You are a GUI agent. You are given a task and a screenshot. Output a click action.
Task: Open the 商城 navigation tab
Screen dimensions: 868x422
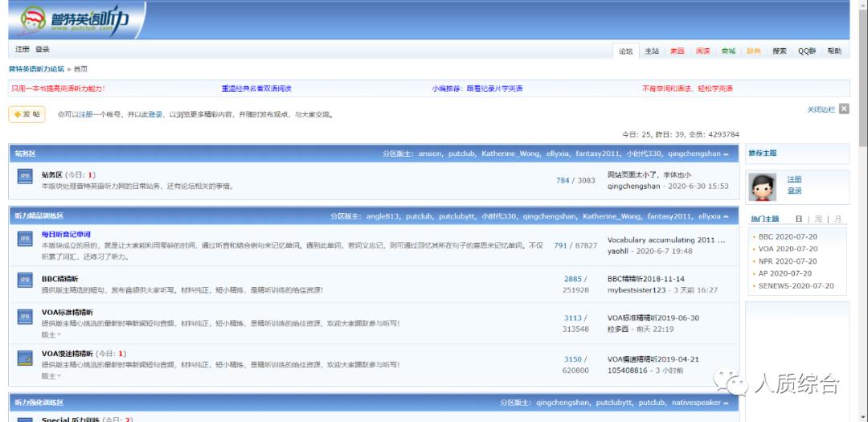(728, 51)
